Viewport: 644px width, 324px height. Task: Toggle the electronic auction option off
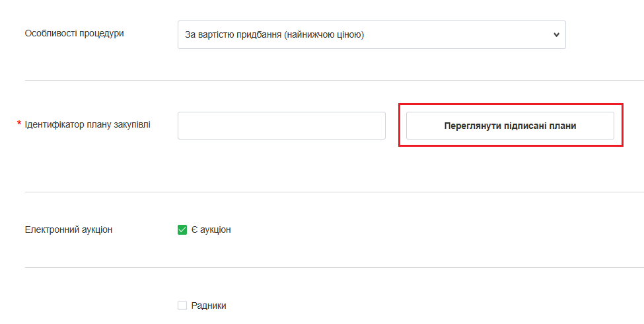[183, 230]
